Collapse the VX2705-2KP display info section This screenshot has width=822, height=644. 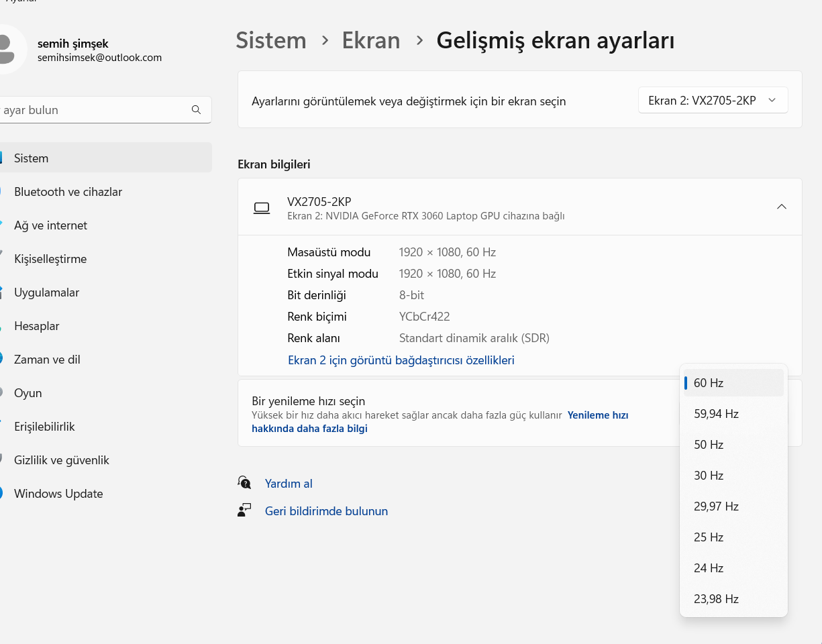tap(781, 207)
